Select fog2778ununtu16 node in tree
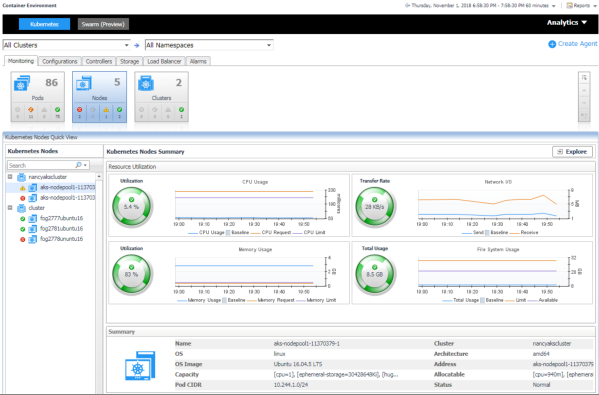This screenshot has height=395, width=599. 61,239
